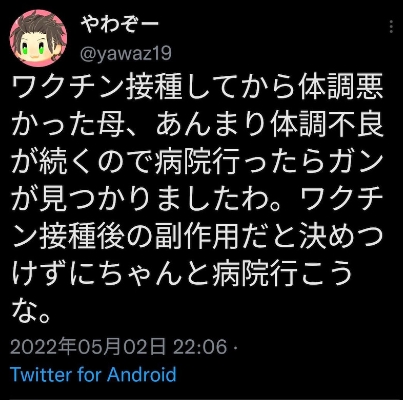Click the 22:06 time in the timestamp

(x=200, y=347)
